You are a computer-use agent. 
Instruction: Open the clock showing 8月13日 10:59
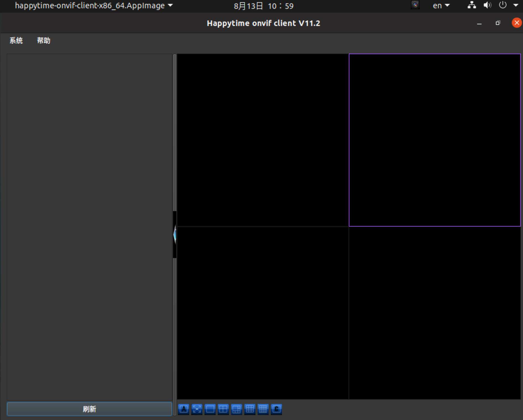[263, 6]
